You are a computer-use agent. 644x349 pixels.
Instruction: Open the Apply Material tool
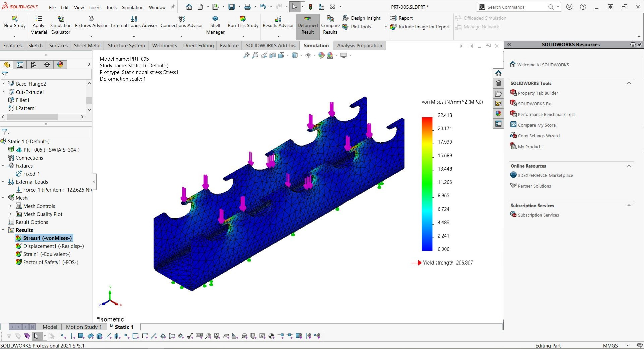pyautogui.click(x=39, y=19)
